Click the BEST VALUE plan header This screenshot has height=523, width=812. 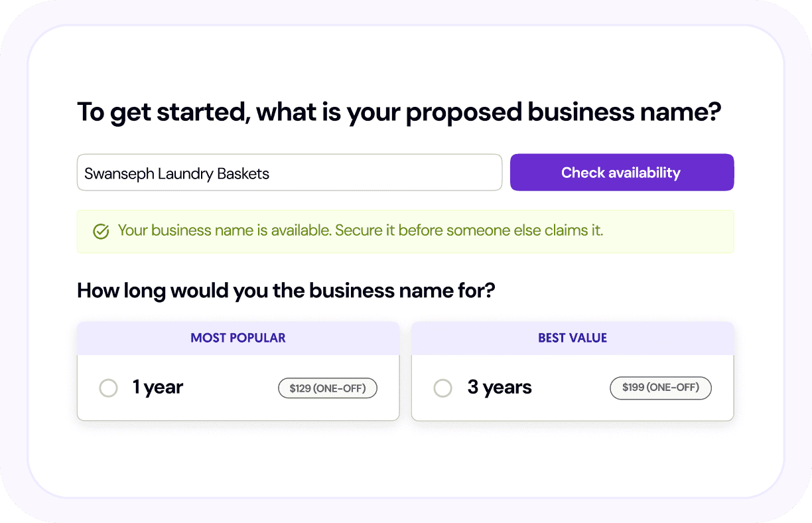coord(573,338)
